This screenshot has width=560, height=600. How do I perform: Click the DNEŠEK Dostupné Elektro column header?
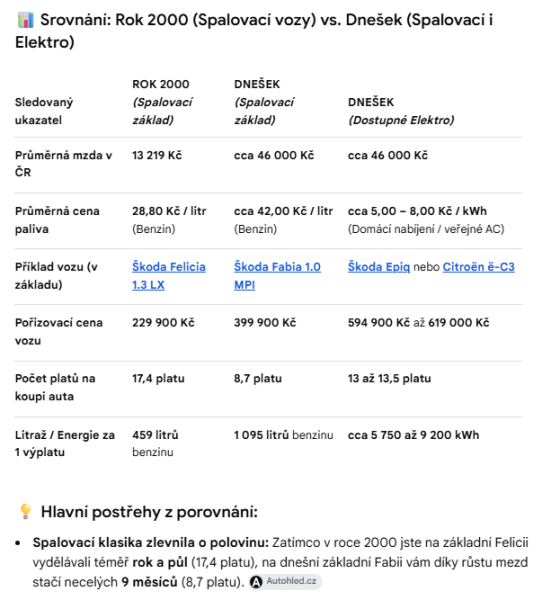[x=401, y=111]
